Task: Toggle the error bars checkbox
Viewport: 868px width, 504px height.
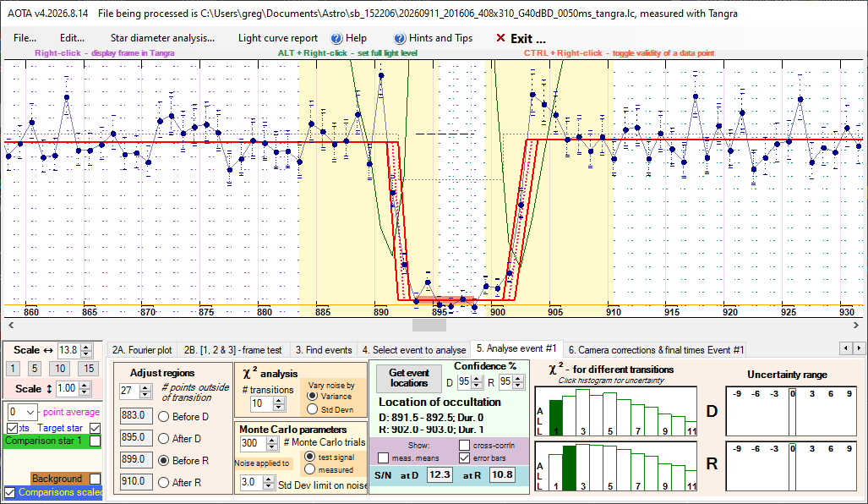Action: pyautogui.click(x=464, y=458)
